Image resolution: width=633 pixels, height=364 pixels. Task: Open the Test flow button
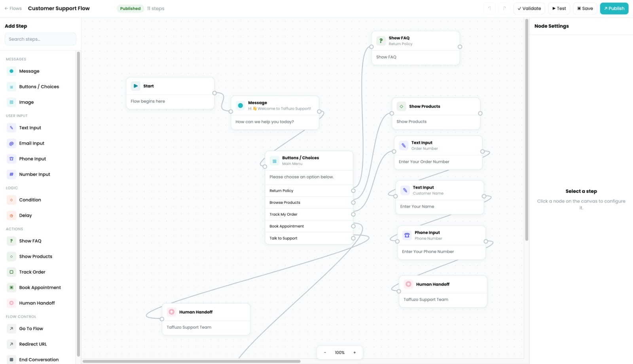pos(559,8)
